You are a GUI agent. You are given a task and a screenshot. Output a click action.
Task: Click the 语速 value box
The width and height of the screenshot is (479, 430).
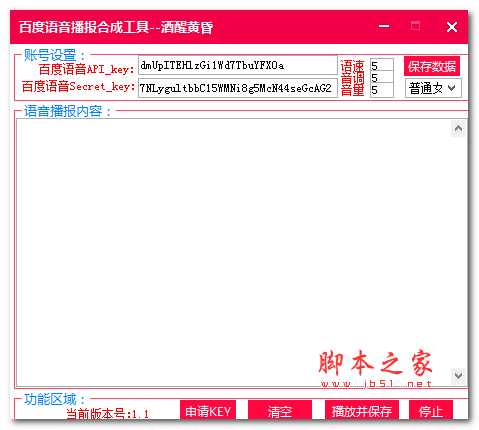382,65
